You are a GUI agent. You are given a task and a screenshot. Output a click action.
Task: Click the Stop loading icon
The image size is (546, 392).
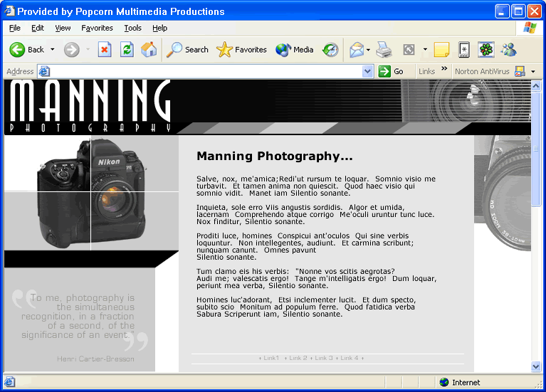105,50
